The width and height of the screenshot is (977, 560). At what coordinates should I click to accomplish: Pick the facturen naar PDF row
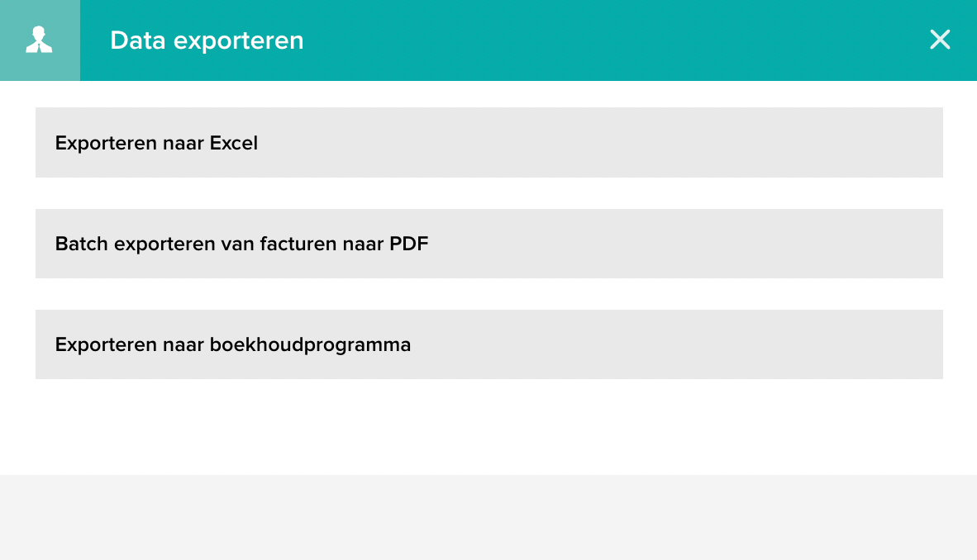(x=489, y=244)
